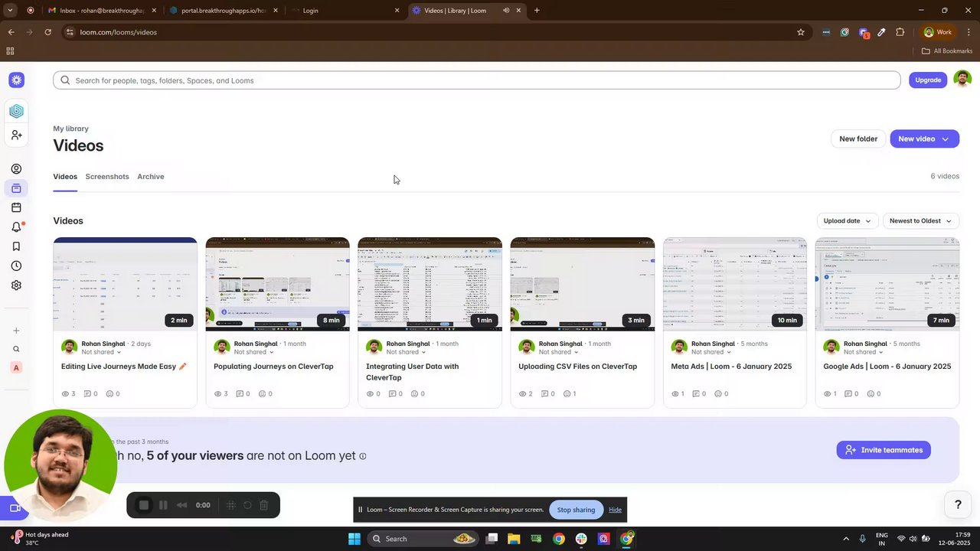Click the camera icon beside the webcam bubble
Viewport: 980px width, 551px height.
point(15,508)
